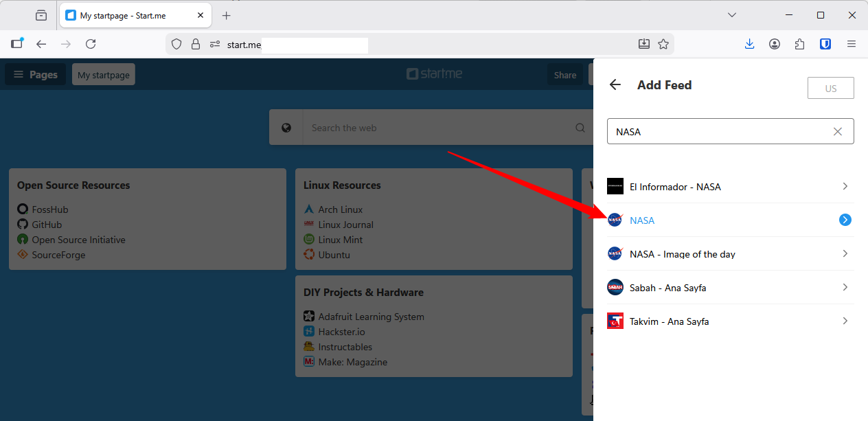Open the Firefox application menu
This screenshot has height=421, width=868.
[x=851, y=44]
